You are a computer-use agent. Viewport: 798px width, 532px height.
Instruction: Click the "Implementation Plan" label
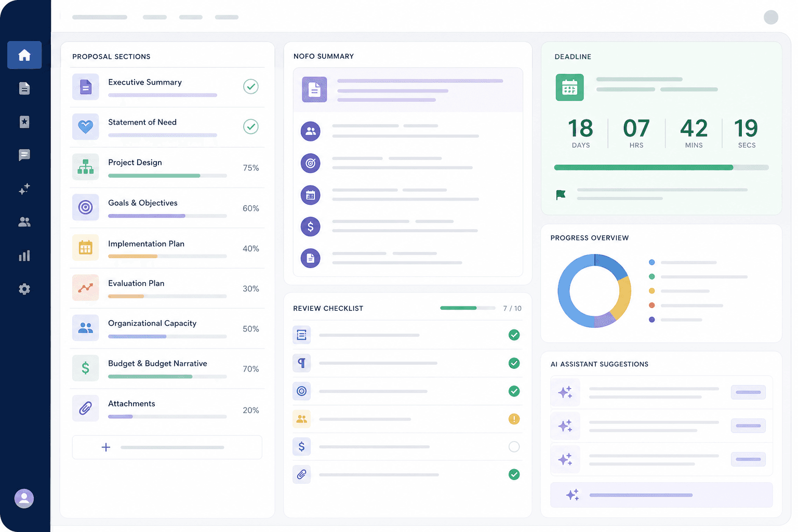click(146, 244)
